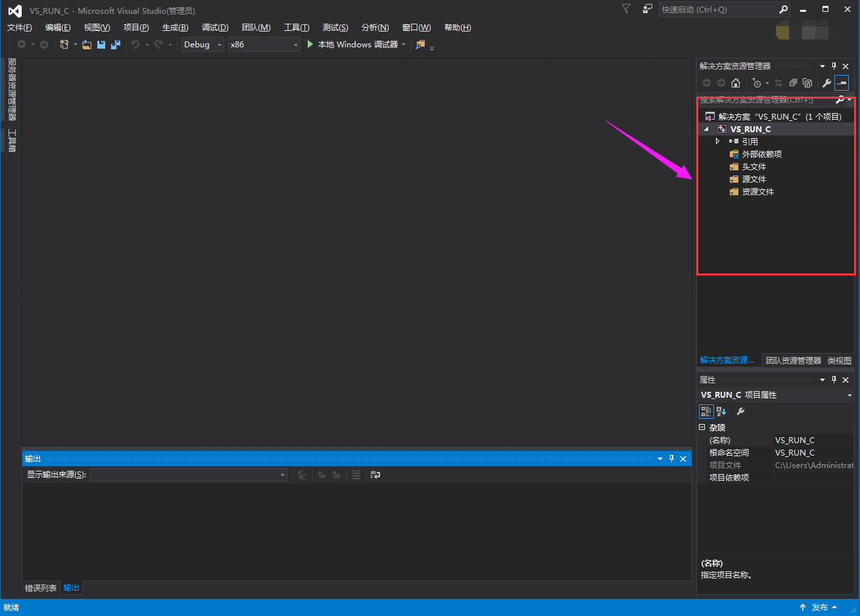Screen dimensions: 860x616
Task: Collapse the 杂项 property category
Action: click(x=702, y=427)
